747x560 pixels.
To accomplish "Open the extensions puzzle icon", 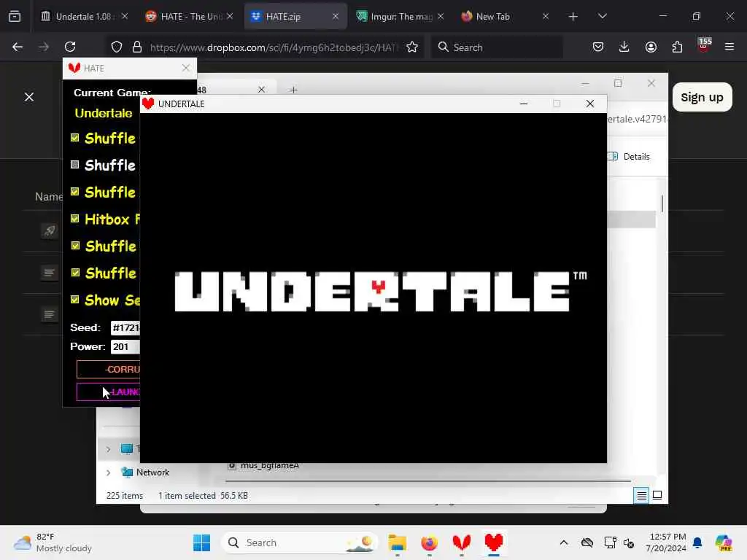I will coord(677,47).
